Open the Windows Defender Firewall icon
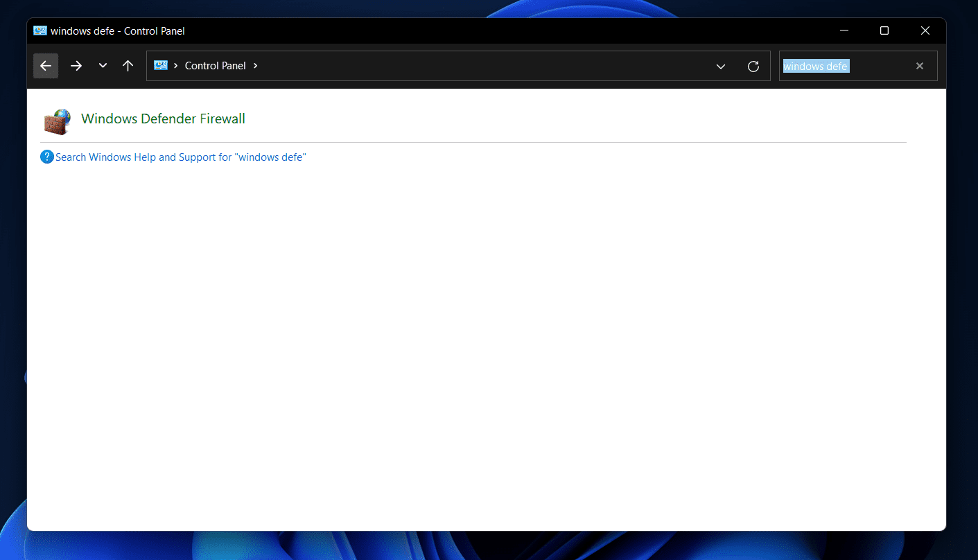The height and width of the screenshot is (560, 978). point(58,121)
